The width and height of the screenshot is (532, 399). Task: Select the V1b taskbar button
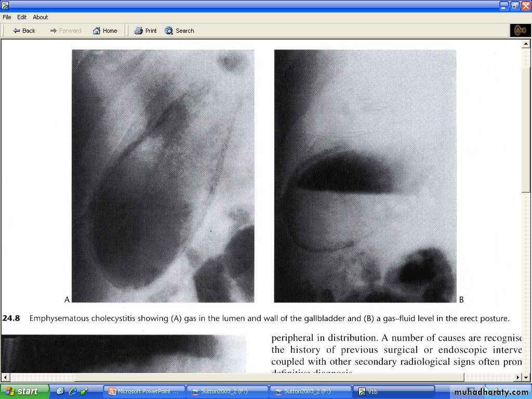tap(393, 391)
